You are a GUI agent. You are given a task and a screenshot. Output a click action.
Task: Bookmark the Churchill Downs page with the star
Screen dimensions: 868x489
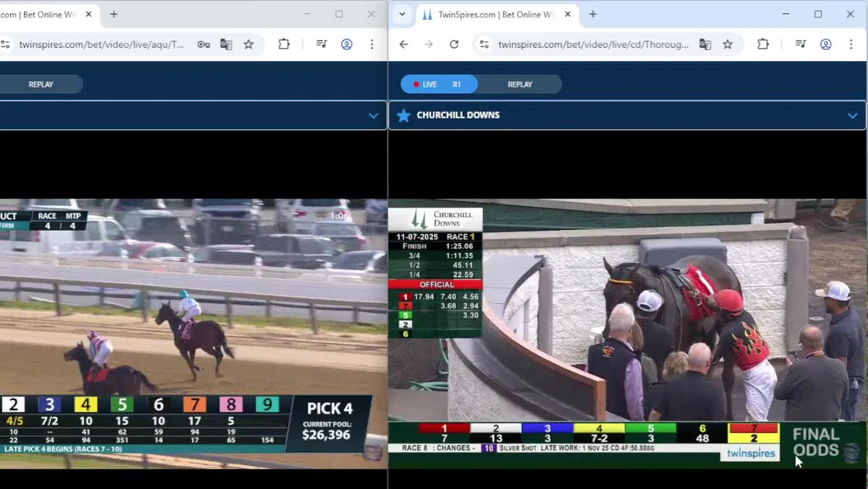tap(727, 45)
